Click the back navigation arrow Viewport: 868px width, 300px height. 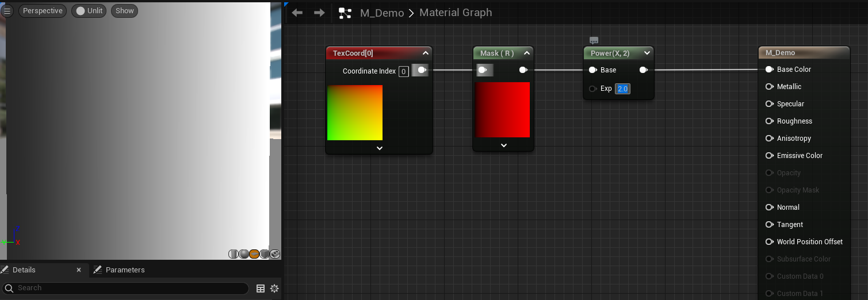click(297, 13)
